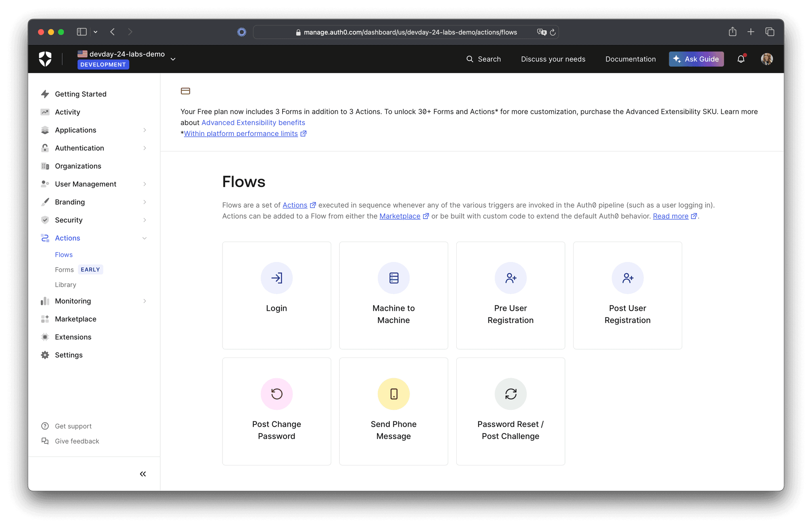This screenshot has height=528, width=812.
Task: Click the Ask Guide button
Action: click(x=696, y=59)
